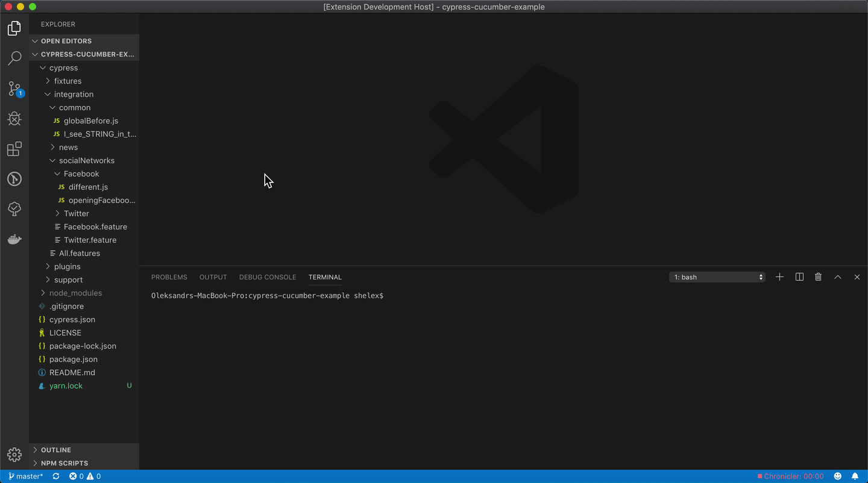Open the tree-shaped activity bar icon
The image size is (868, 483).
14,209
